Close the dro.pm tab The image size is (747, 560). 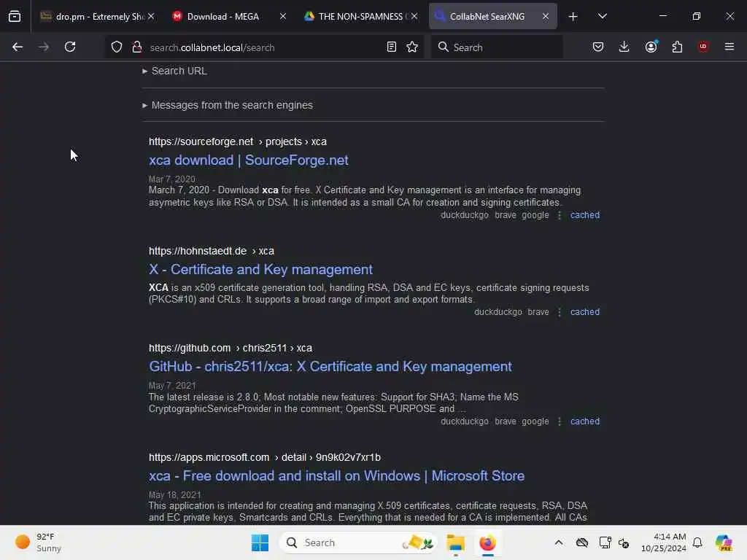tap(151, 17)
